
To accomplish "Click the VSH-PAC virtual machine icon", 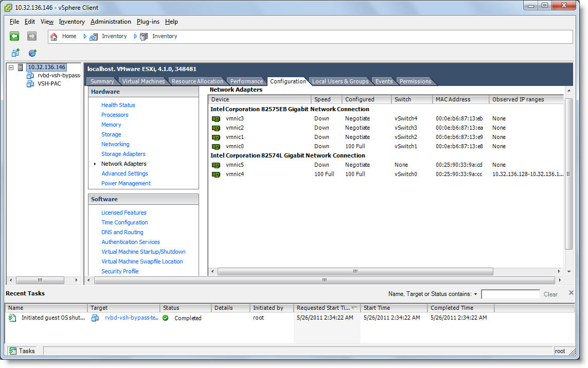I will tap(30, 84).
